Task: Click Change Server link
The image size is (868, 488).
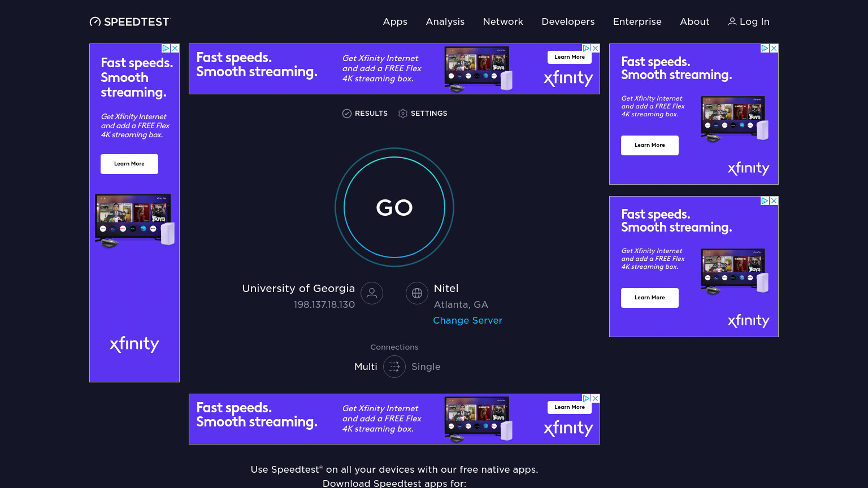Action: click(x=467, y=320)
